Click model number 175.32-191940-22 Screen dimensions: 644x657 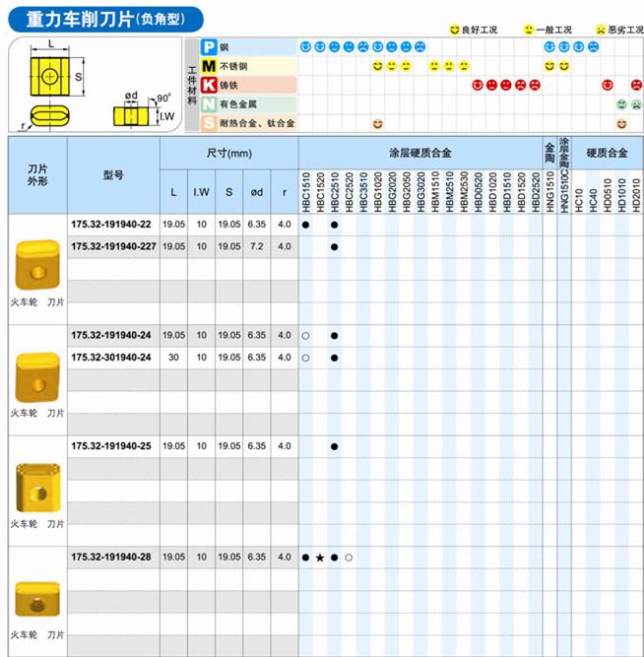click(111, 225)
